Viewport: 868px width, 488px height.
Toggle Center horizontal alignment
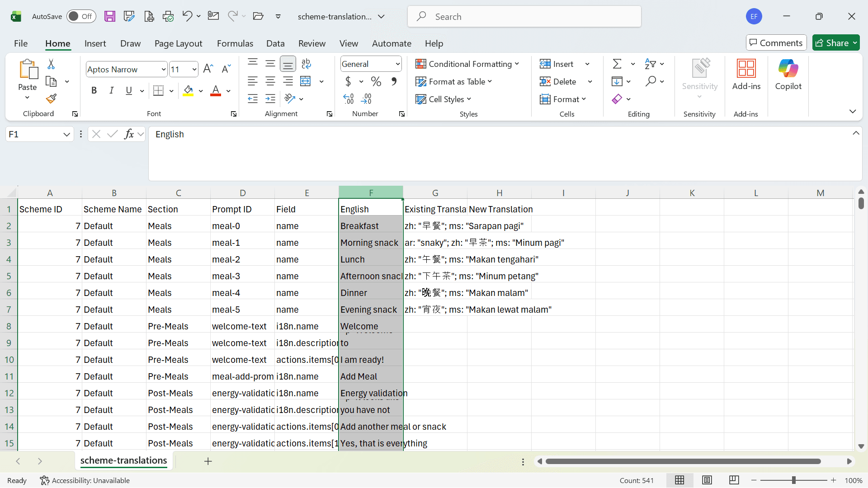pyautogui.click(x=270, y=81)
